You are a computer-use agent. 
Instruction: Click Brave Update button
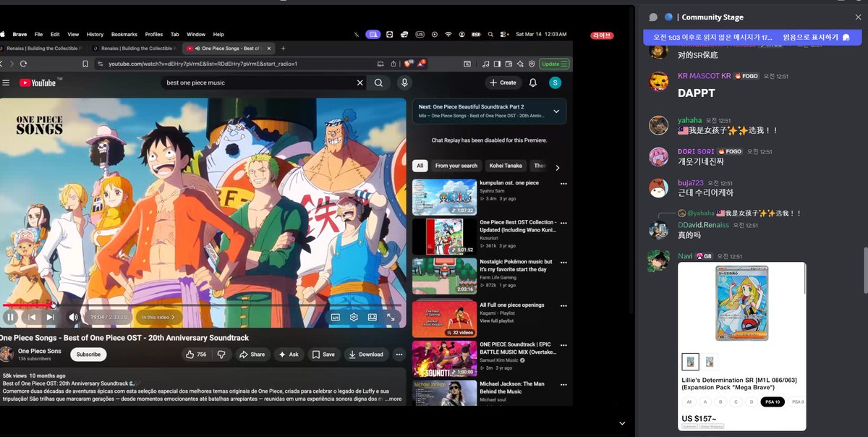point(555,64)
